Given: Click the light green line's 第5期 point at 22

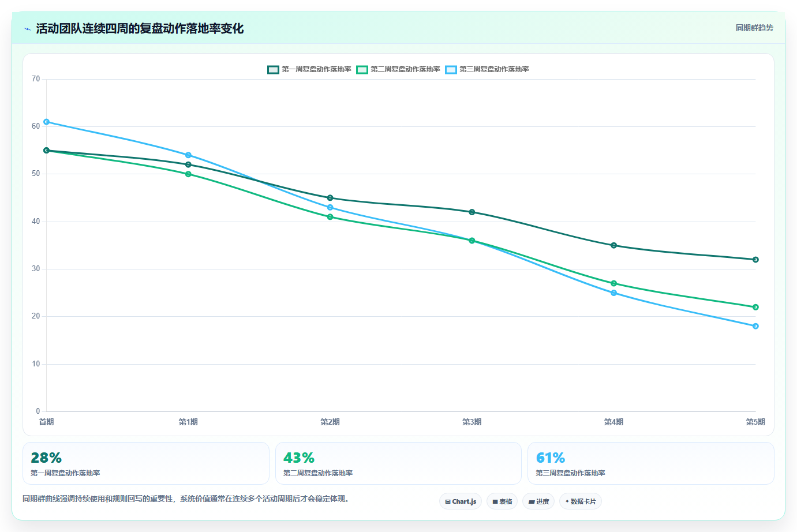Looking at the screenshot, I should 755,307.
